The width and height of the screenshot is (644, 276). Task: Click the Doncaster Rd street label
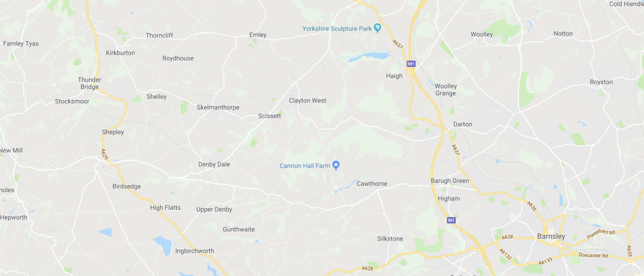tap(592, 256)
